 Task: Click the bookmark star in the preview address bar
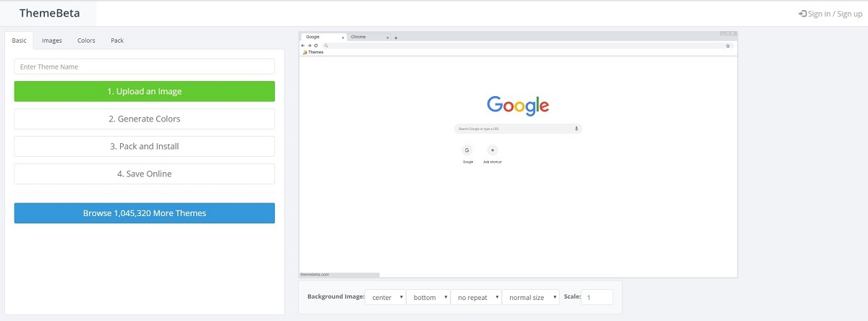728,46
